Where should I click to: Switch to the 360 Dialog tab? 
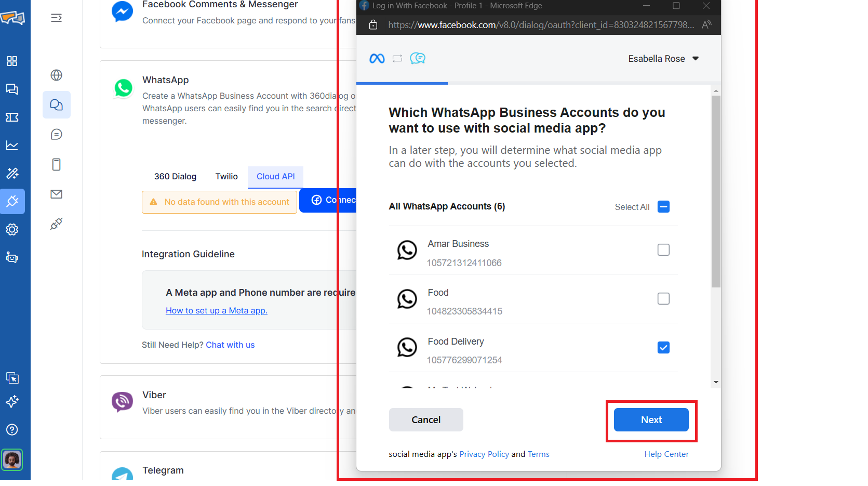tap(175, 177)
